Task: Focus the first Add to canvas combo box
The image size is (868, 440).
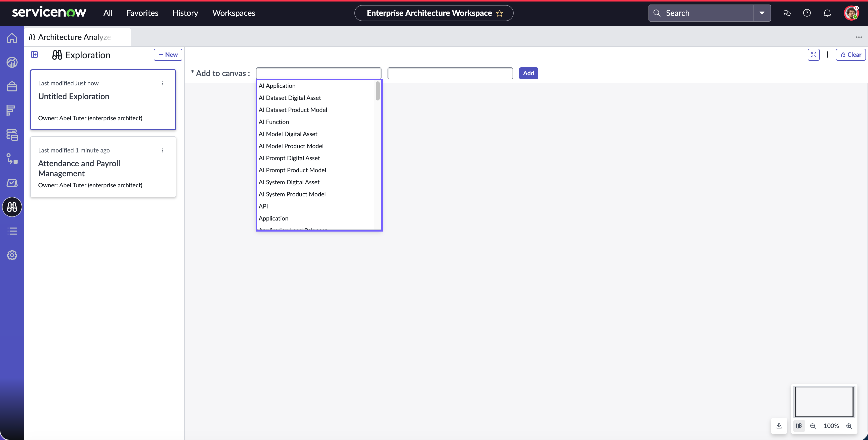Action: (318, 73)
